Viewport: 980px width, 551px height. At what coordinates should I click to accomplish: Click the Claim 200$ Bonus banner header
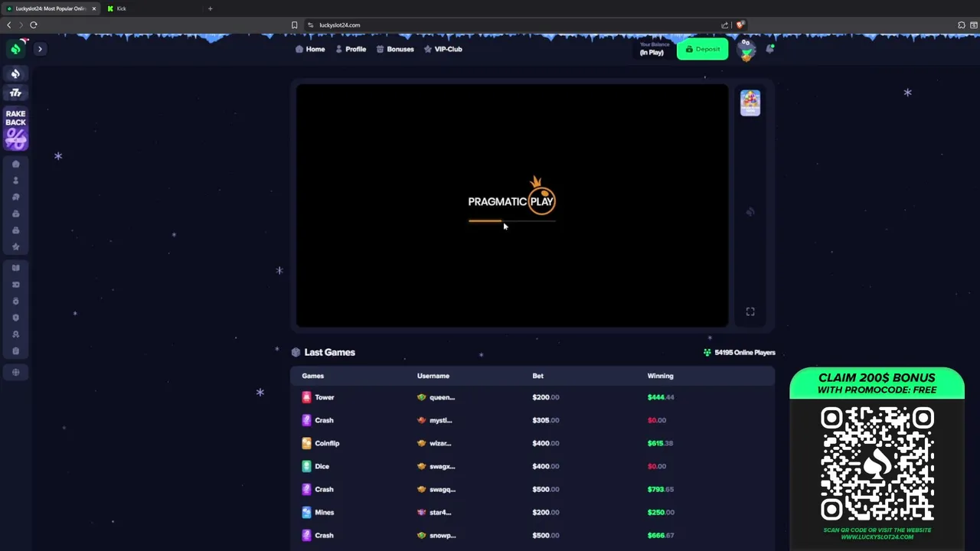[877, 383]
